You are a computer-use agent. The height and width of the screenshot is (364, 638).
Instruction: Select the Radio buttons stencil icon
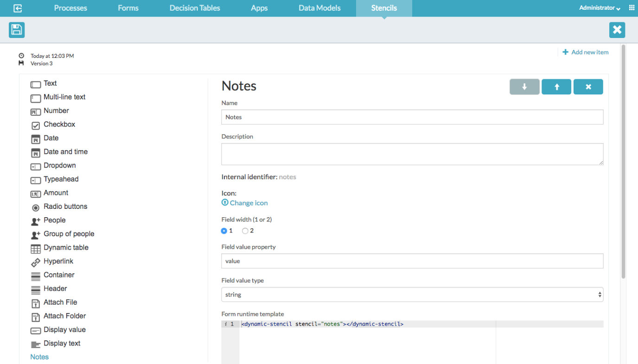[36, 208]
